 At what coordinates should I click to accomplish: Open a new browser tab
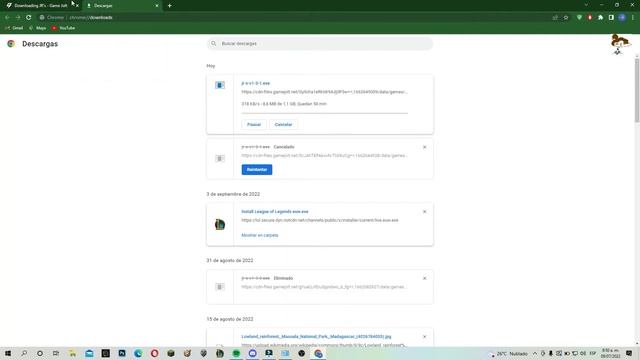click(169, 6)
